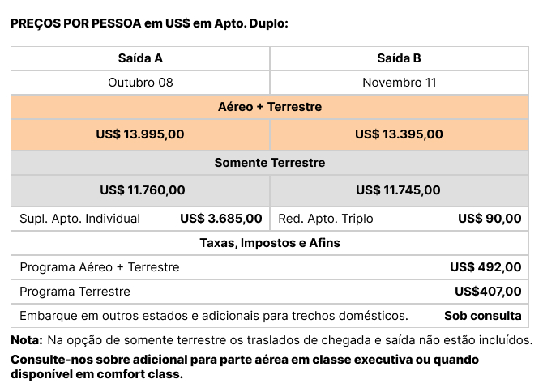Select the US$ 11.760,00 land-only price
543x392 pixels.
pyautogui.click(x=140, y=190)
